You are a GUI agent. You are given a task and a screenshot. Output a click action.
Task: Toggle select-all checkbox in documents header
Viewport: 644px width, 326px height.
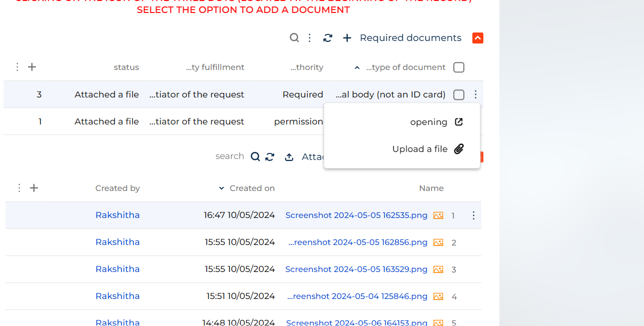click(x=459, y=67)
